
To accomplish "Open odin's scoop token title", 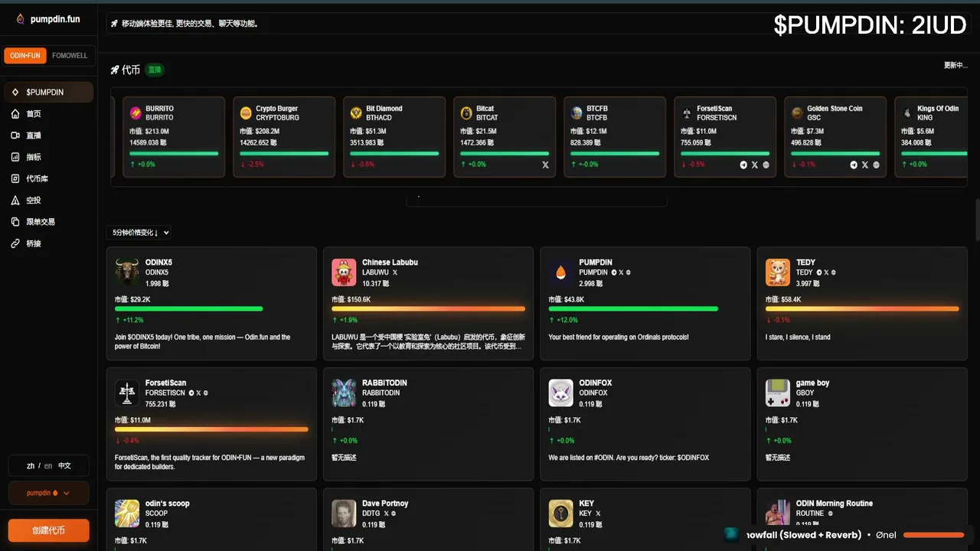I will click(x=168, y=504).
